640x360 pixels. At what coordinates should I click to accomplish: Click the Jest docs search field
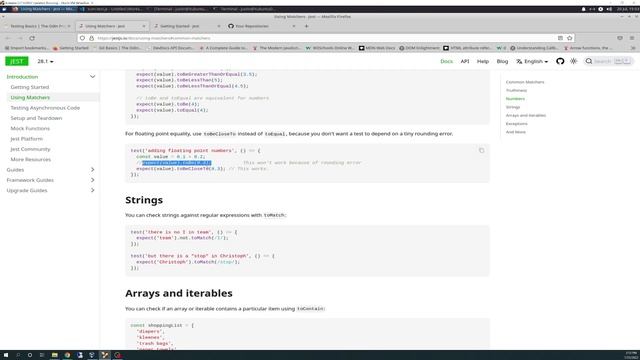point(608,61)
